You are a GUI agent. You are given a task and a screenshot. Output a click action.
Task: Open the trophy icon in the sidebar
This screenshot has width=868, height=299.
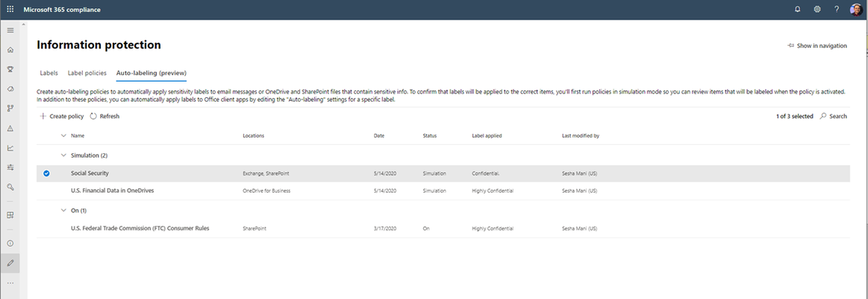pyautogui.click(x=10, y=70)
